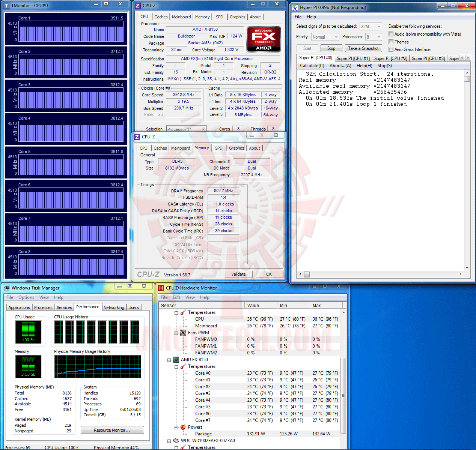Toggle the Audio service checkbox in Hyper PI
Image resolution: width=476 pixels, height=450 pixels.
click(x=391, y=34)
